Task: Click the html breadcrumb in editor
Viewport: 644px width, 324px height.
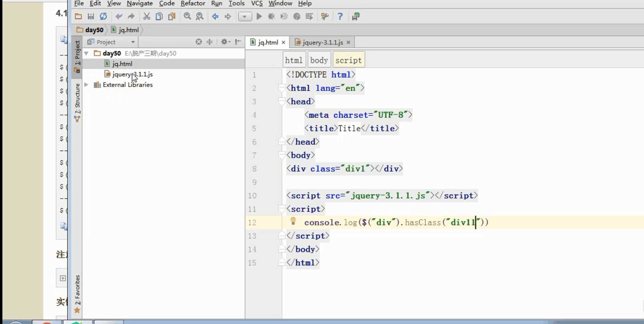Action: pyautogui.click(x=294, y=60)
